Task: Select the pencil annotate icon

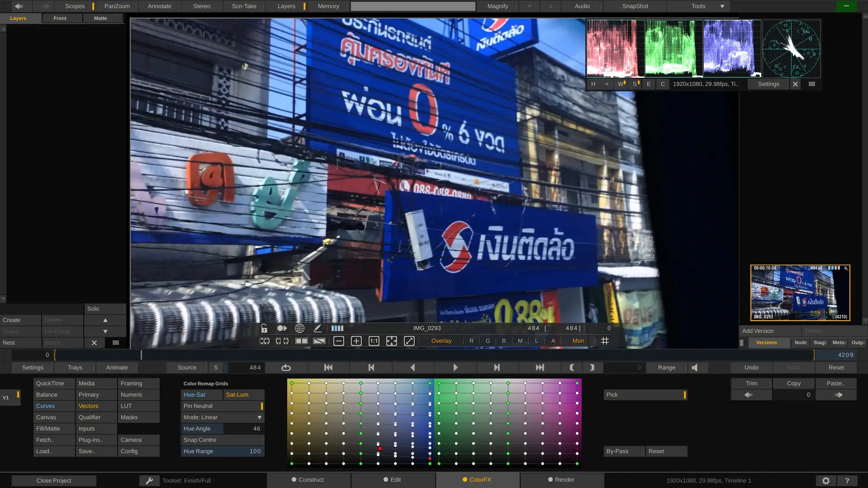Action: [x=318, y=328]
